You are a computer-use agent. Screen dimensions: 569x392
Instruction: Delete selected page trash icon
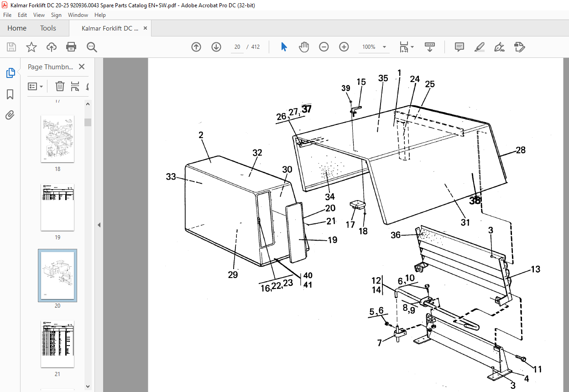(60, 86)
